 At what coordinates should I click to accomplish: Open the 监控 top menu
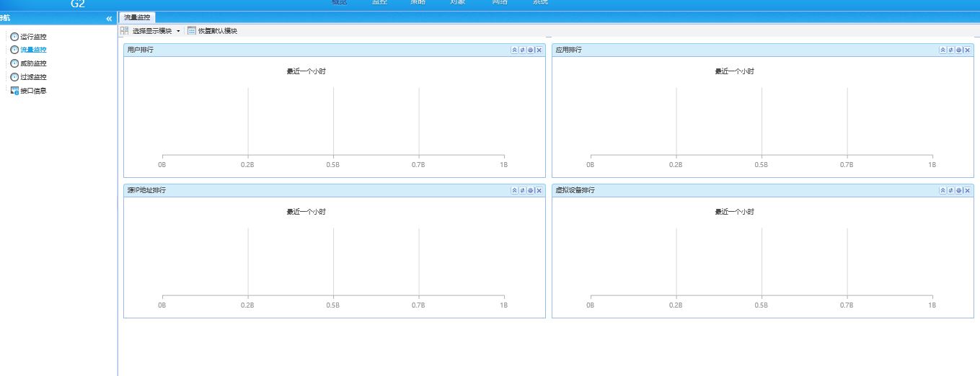(x=379, y=2)
